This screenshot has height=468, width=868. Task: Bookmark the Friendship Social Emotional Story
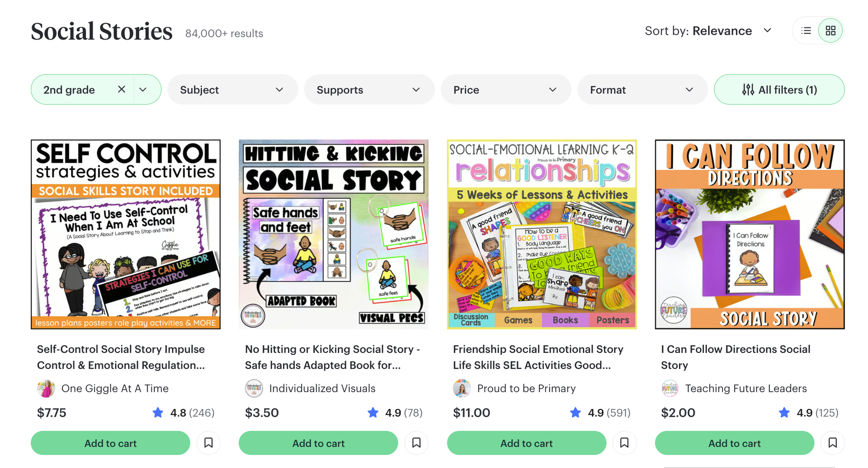pos(624,443)
